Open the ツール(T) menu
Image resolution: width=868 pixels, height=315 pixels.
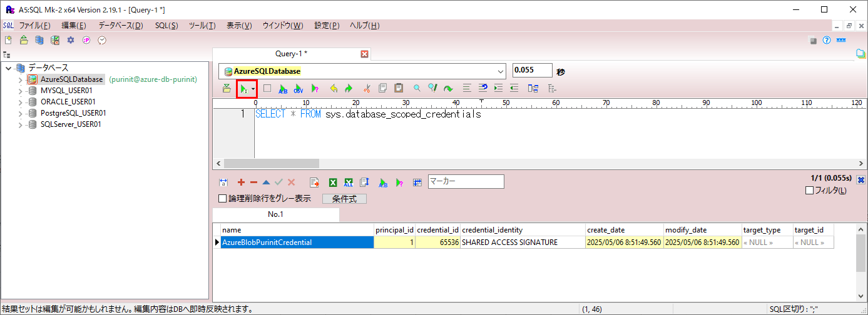click(x=202, y=26)
